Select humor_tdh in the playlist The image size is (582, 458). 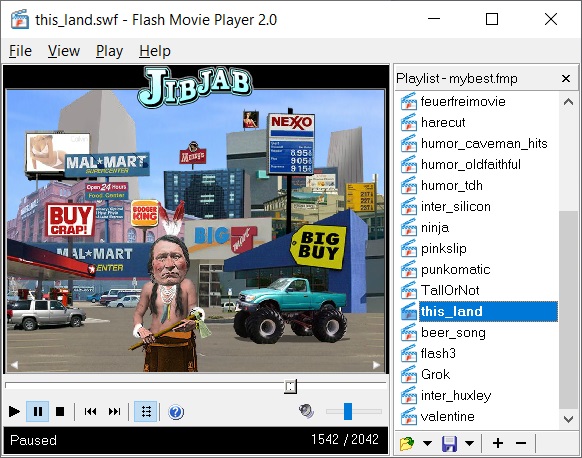tap(452, 186)
